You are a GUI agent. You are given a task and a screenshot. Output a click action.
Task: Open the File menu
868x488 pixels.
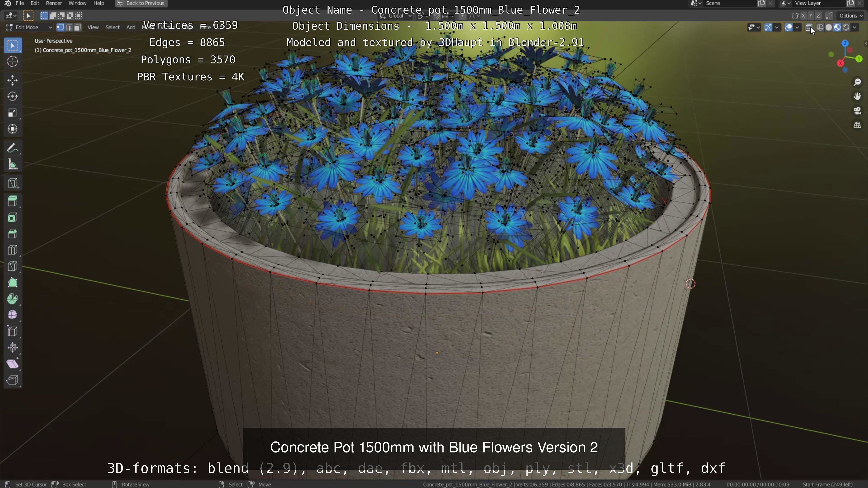click(x=20, y=3)
